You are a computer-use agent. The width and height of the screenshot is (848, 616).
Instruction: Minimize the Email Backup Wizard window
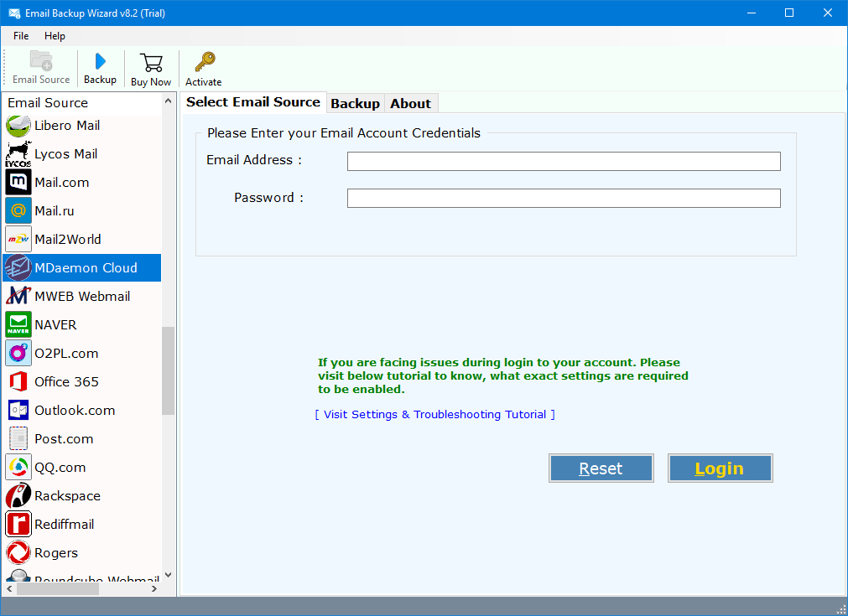click(x=752, y=13)
